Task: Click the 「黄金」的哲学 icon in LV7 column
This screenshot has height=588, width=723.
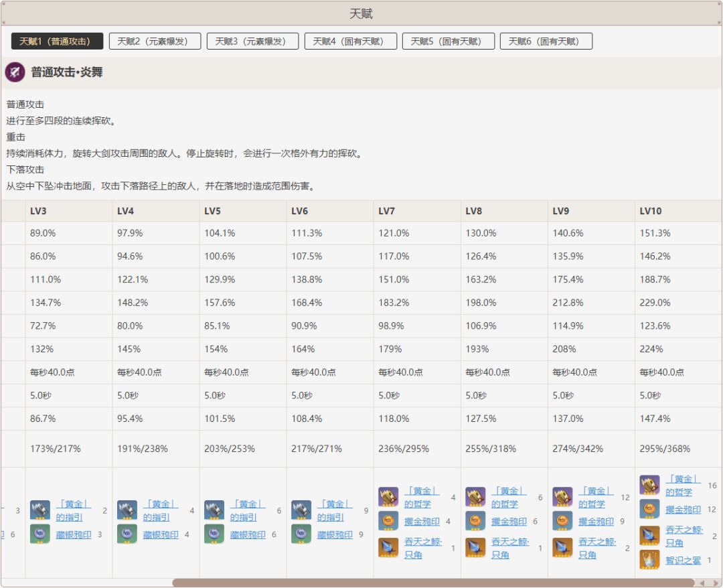Action: (x=388, y=497)
